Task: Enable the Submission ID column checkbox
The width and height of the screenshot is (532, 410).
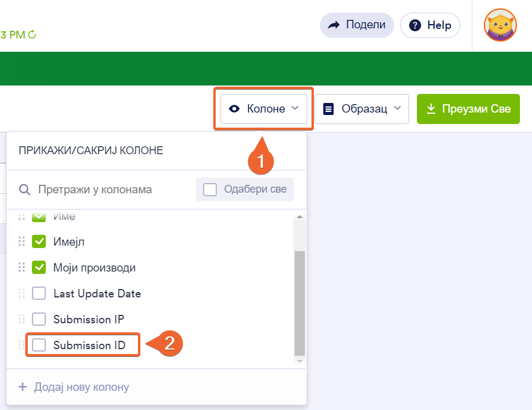Action: pos(39,345)
